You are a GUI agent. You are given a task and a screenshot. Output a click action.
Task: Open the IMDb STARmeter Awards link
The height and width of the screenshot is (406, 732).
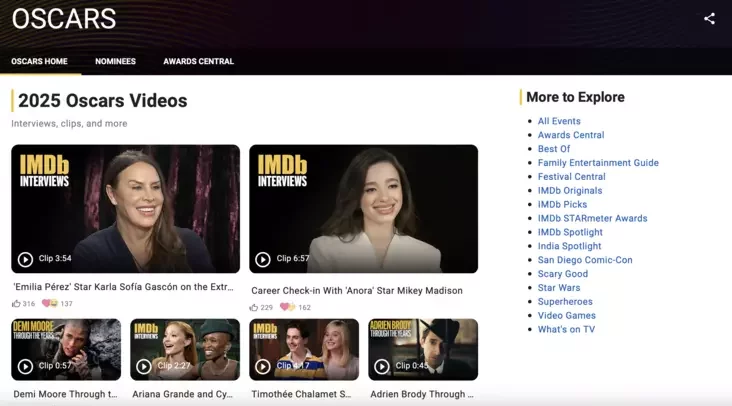click(592, 218)
